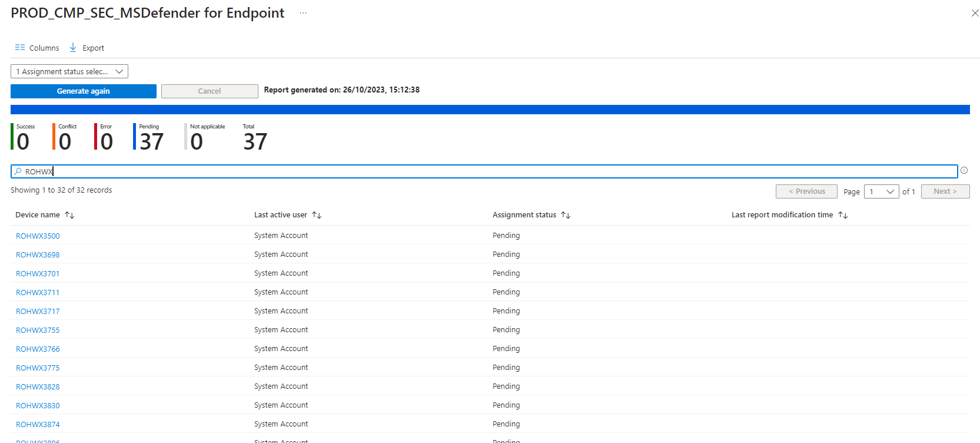Open device ROHWX3828
Screen dimensions: 980x443
(x=38, y=386)
